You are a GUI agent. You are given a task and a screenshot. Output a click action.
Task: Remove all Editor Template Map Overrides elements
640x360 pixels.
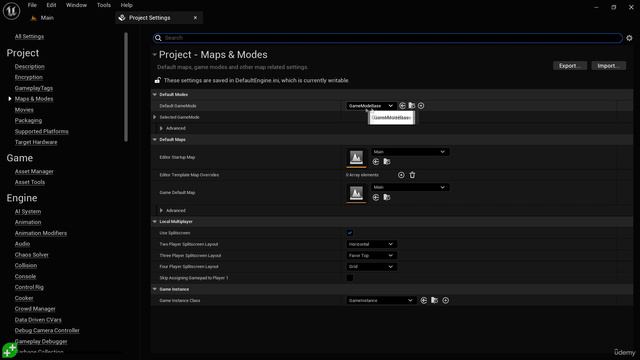click(x=412, y=175)
